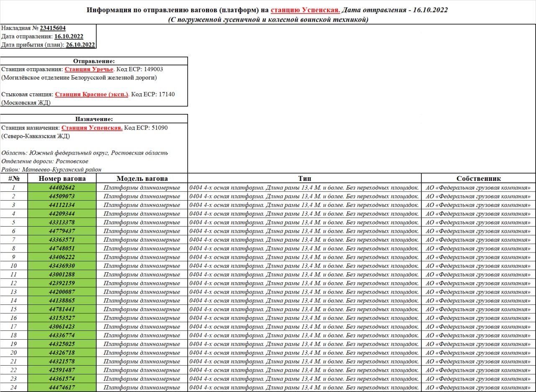Select the "Тип" column header
This screenshot has height=392, width=536.
coord(304,178)
